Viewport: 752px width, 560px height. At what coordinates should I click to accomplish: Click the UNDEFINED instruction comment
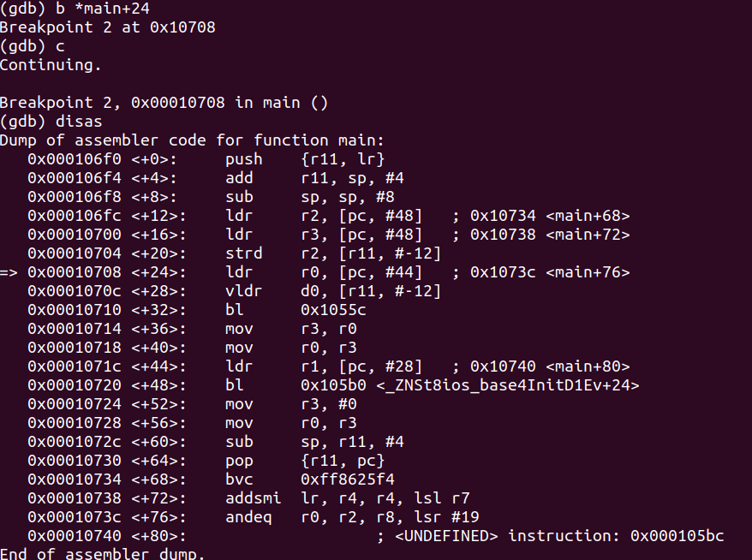tap(550, 536)
